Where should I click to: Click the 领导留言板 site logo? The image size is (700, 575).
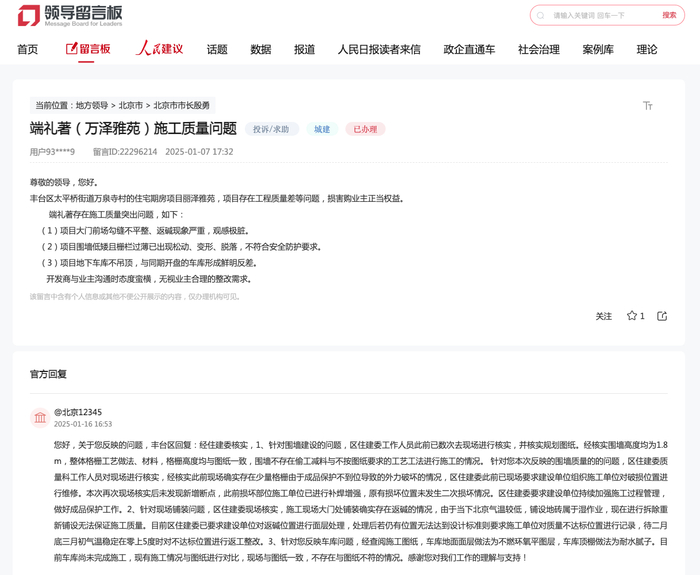70,16
